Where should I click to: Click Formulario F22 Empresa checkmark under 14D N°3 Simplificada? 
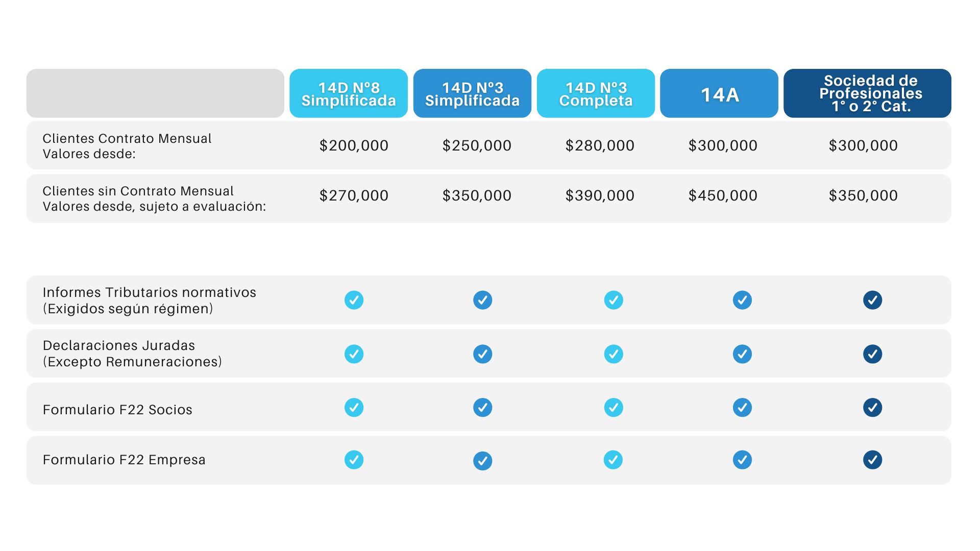pyautogui.click(x=482, y=461)
